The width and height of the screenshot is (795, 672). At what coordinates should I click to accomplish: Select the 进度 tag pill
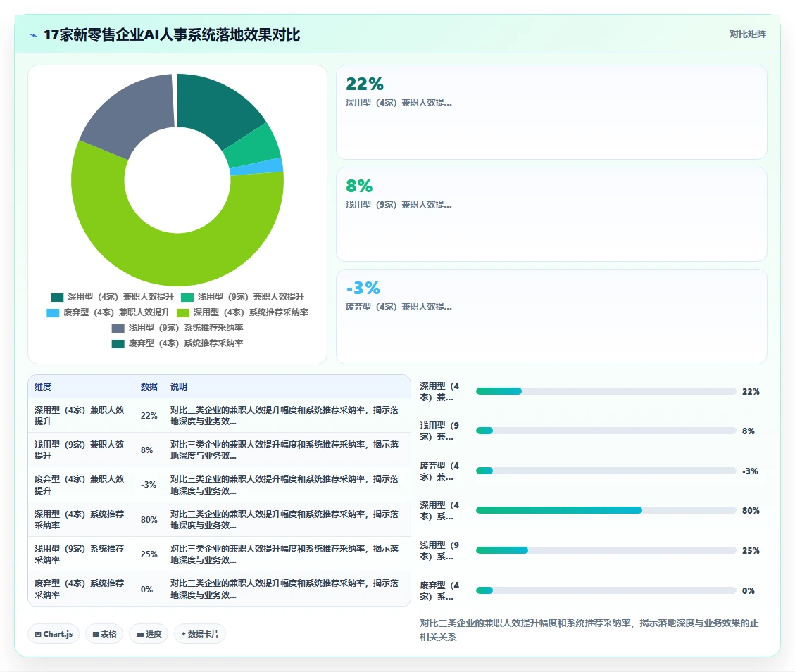point(149,634)
